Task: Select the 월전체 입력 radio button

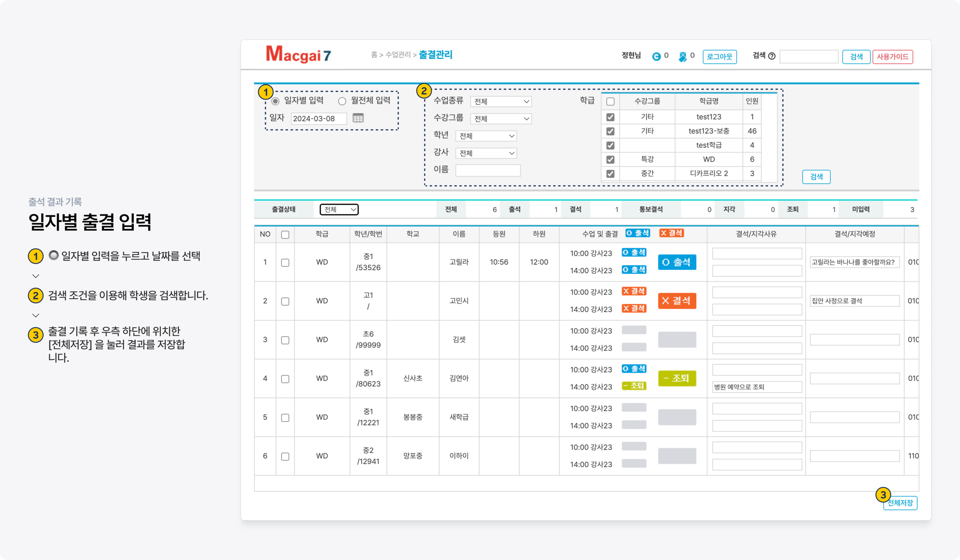Action: [342, 101]
